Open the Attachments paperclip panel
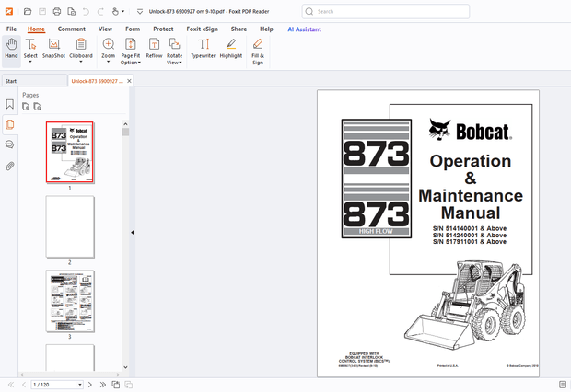Image resolution: width=571 pixels, height=392 pixels. [x=10, y=167]
